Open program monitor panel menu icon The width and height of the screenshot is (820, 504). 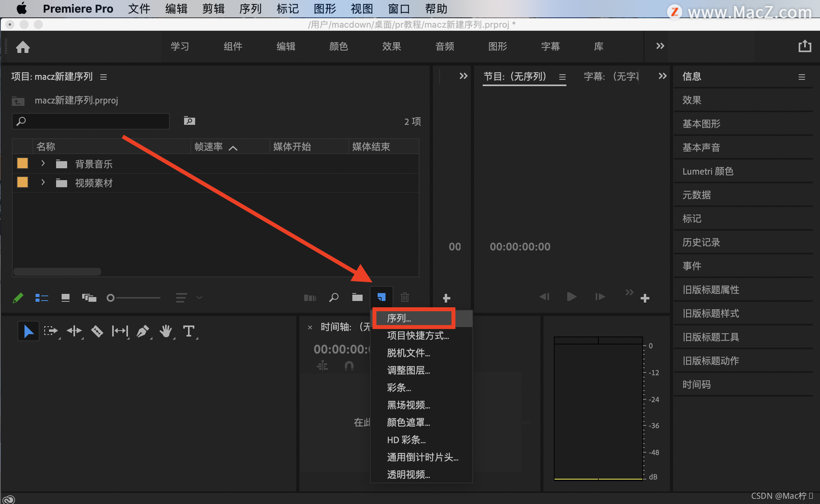click(x=562, y=77)
